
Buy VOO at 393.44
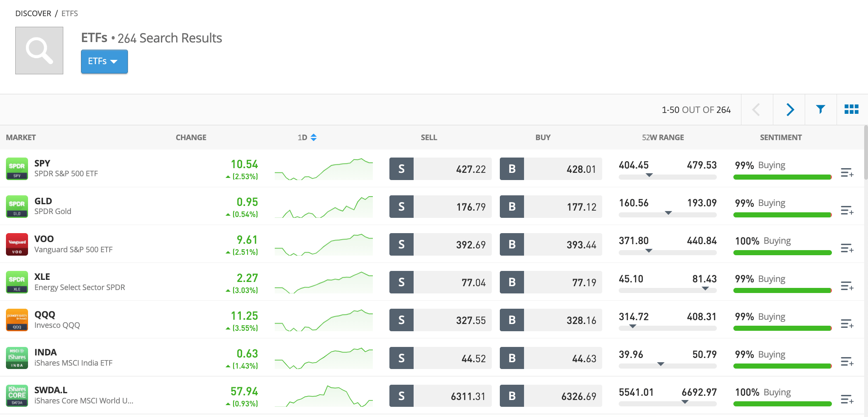[x=551, y=245]
